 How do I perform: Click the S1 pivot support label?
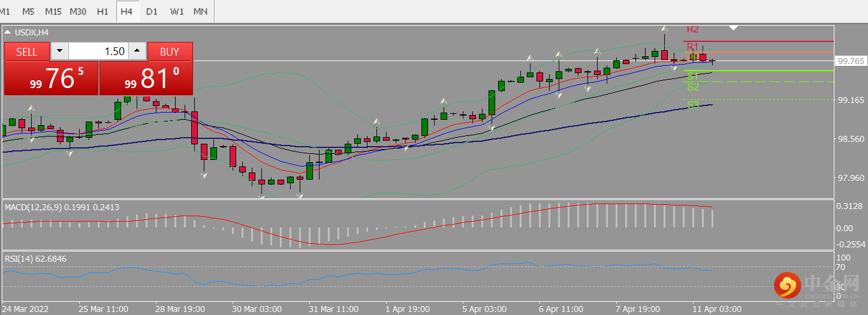[693, 76]
